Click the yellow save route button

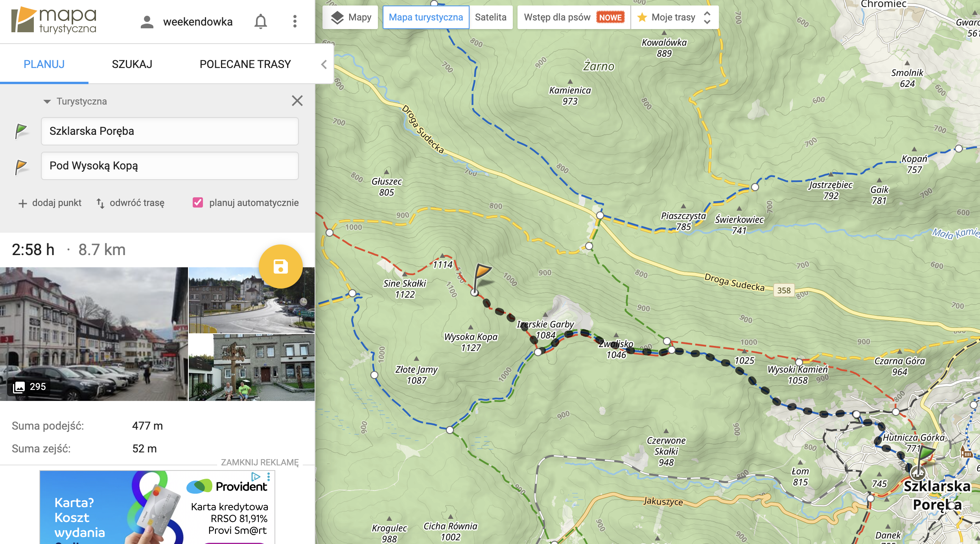(x=280, y=266)
